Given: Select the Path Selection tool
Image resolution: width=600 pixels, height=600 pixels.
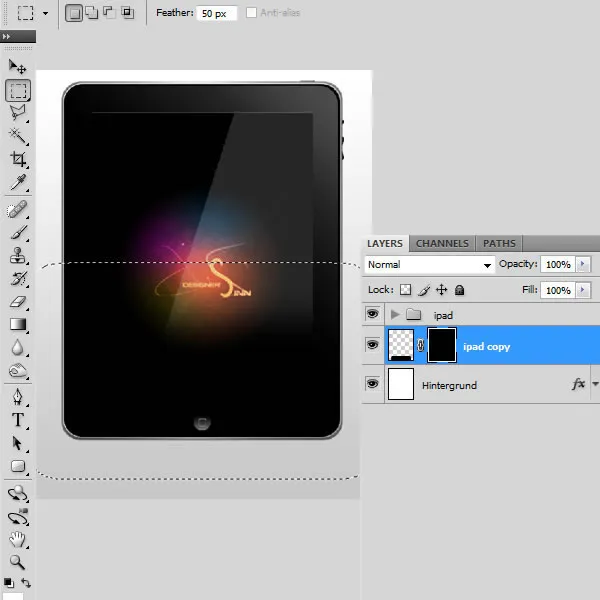Looking at the screenshot, I should pyautogui.click(x=18, y=443).
